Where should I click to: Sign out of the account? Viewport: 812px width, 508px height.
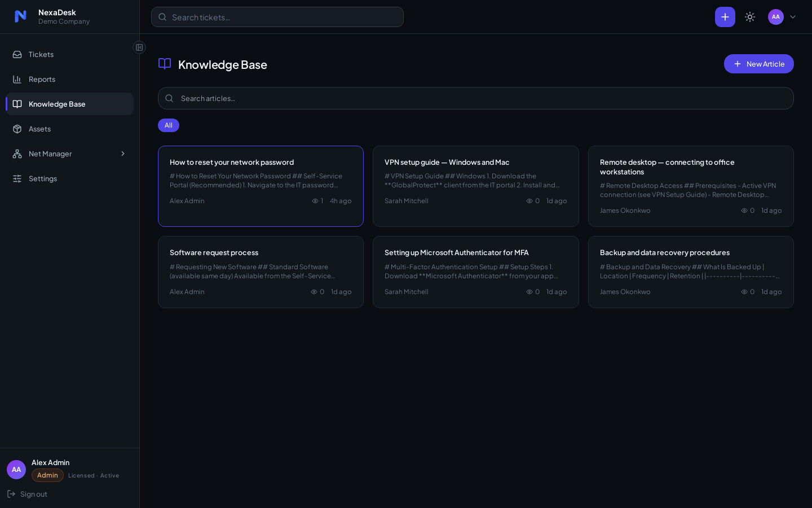(x=27, y=494)
